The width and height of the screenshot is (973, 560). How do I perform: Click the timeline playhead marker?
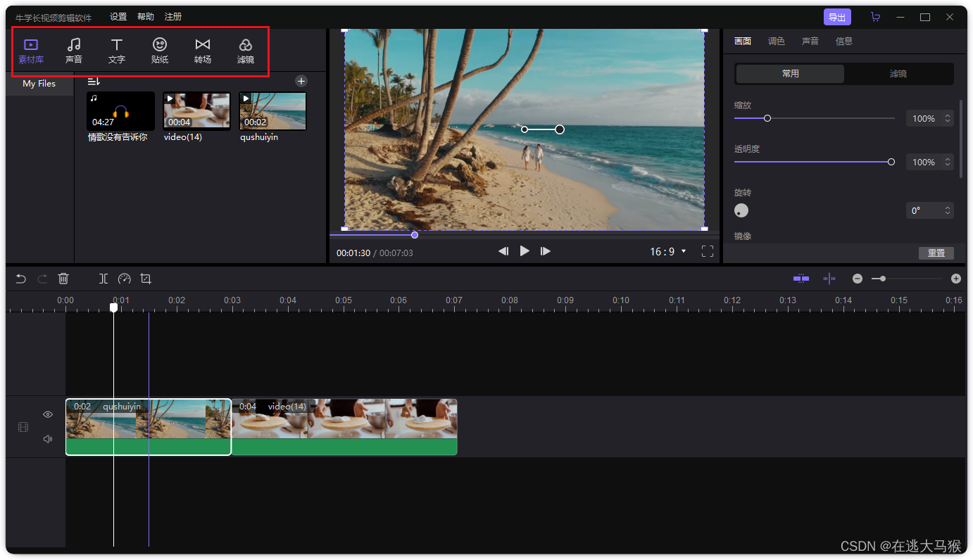(x=113, y=307)
